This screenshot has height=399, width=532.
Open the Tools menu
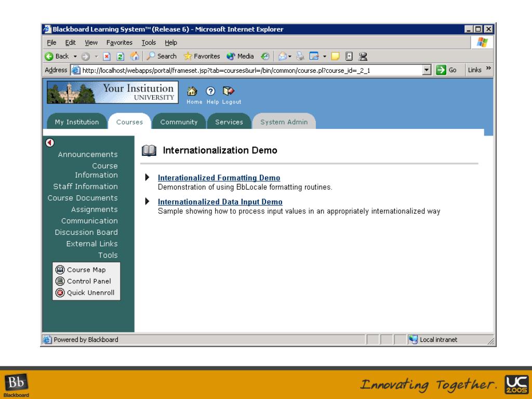click(x=149, y=43)
